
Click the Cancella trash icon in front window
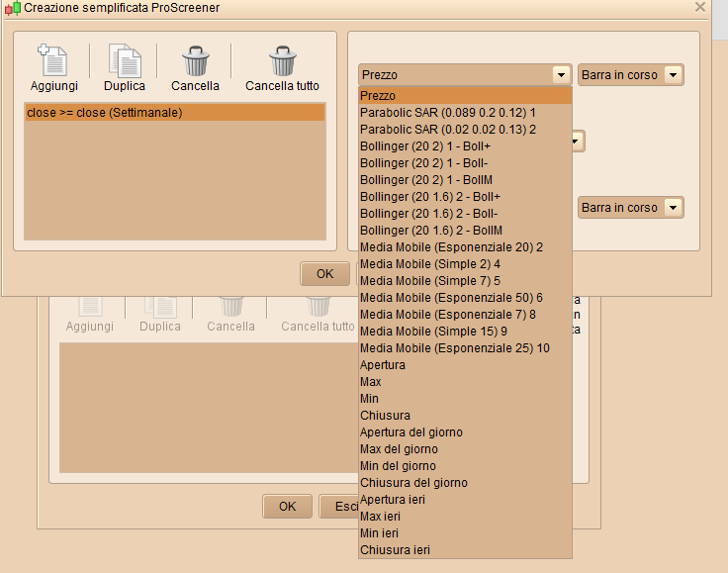coord(196,60)
